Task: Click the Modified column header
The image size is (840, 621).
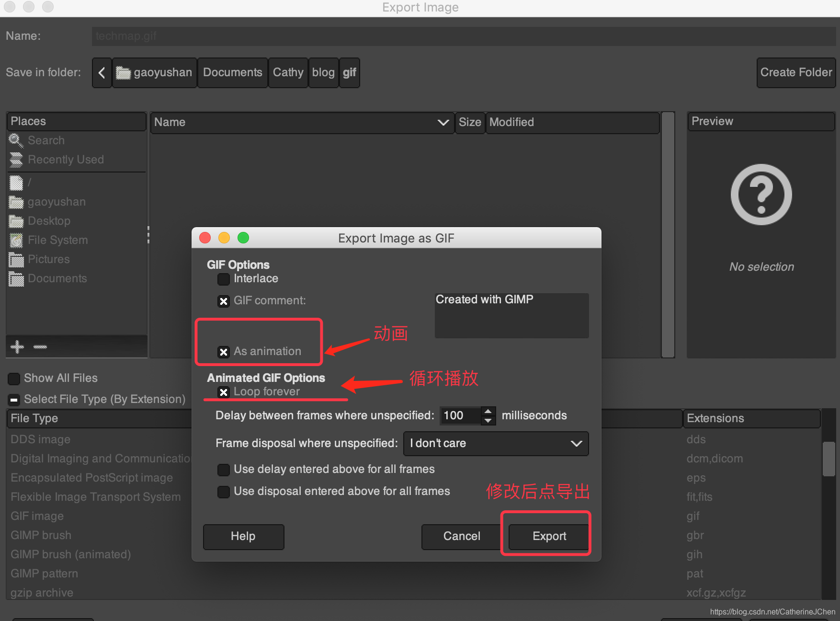Action: (x=573, y=122)
